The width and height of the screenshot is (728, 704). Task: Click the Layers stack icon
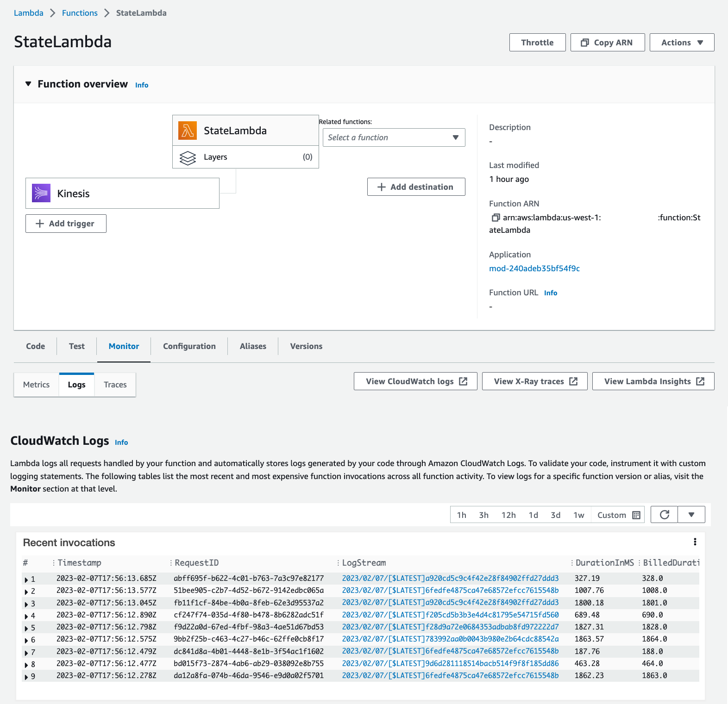(188, 157)
